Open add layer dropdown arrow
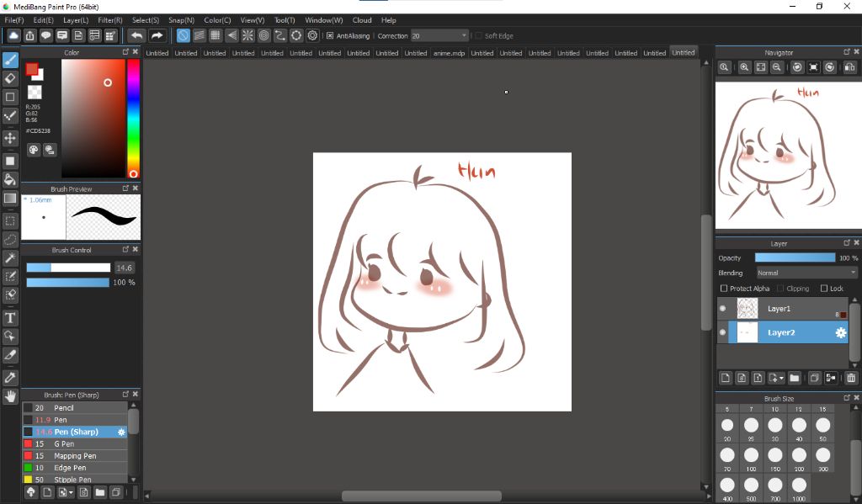 781,379
